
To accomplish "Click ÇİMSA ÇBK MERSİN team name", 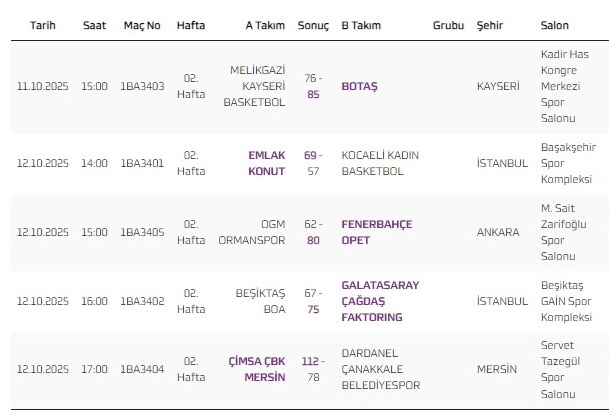I will coord(256,369).
